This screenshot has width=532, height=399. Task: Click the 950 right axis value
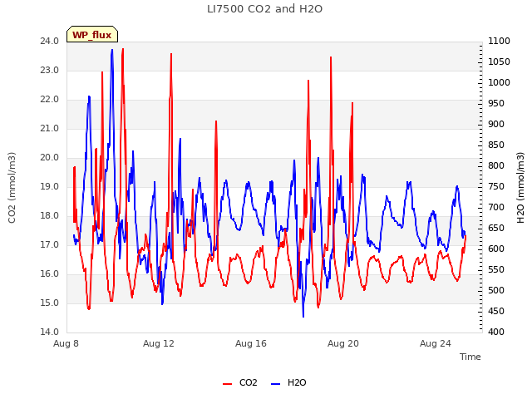[496, 103]
